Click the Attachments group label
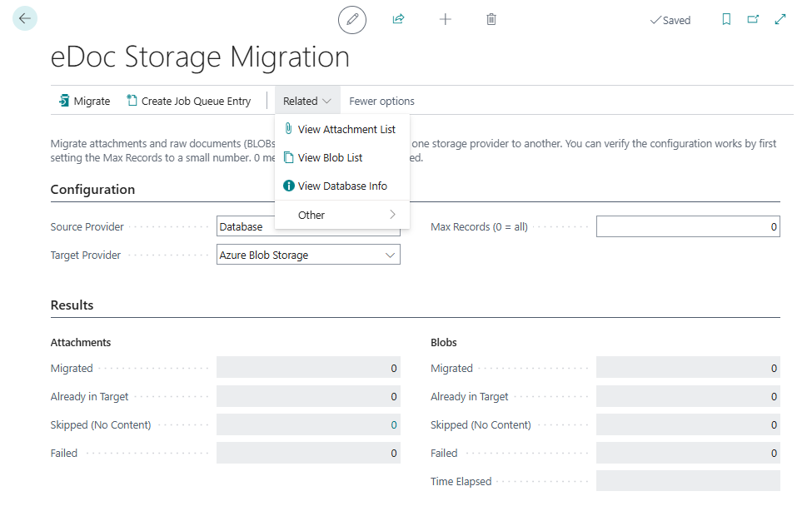The image size is (812, 506). 80,343
